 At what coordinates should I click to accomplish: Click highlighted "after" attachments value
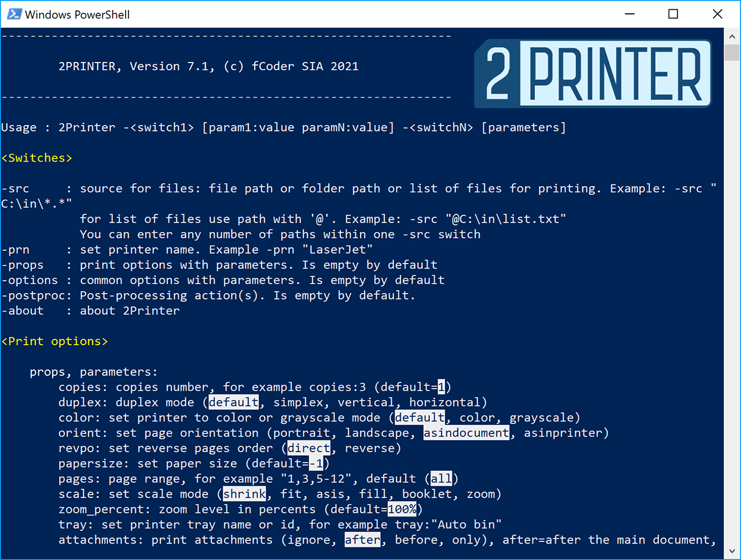[x=362, y=540]
